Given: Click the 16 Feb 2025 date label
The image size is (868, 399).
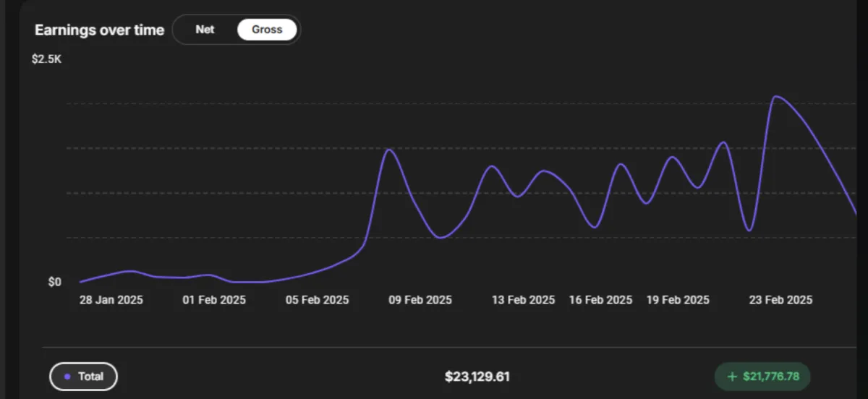Looking at the screenshot, I should click(x=600, y=300).
